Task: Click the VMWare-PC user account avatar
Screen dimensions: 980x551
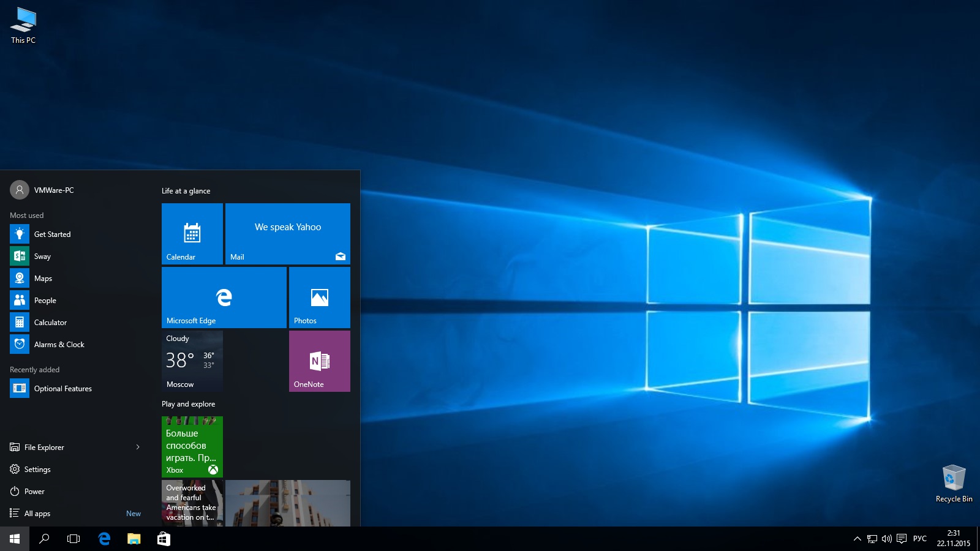Action: tap(20, 190)
